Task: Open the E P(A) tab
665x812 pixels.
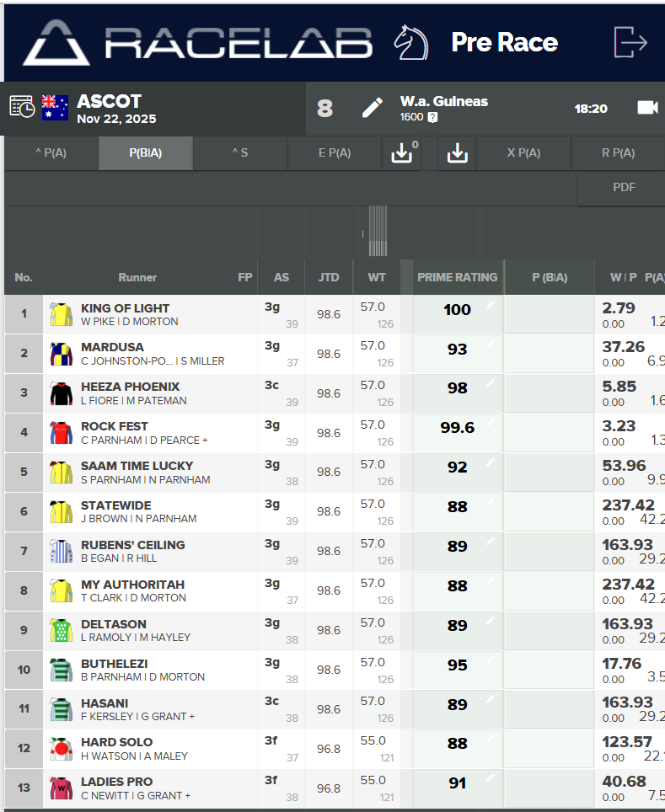Action: pyautogui.click(x=335, y=153)
